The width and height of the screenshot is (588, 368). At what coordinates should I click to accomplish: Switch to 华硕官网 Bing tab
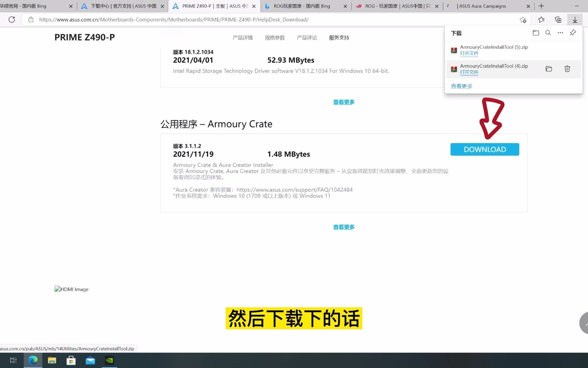click(x=33, y=6)
